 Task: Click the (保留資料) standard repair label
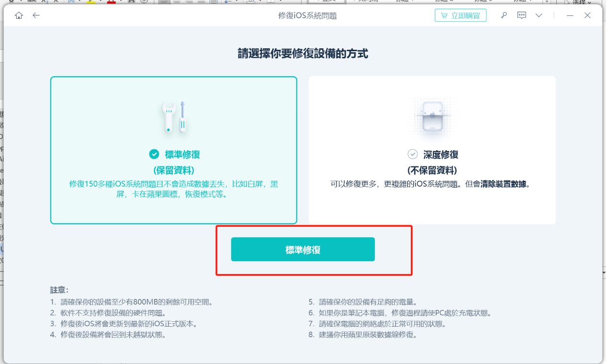(174, 170)
